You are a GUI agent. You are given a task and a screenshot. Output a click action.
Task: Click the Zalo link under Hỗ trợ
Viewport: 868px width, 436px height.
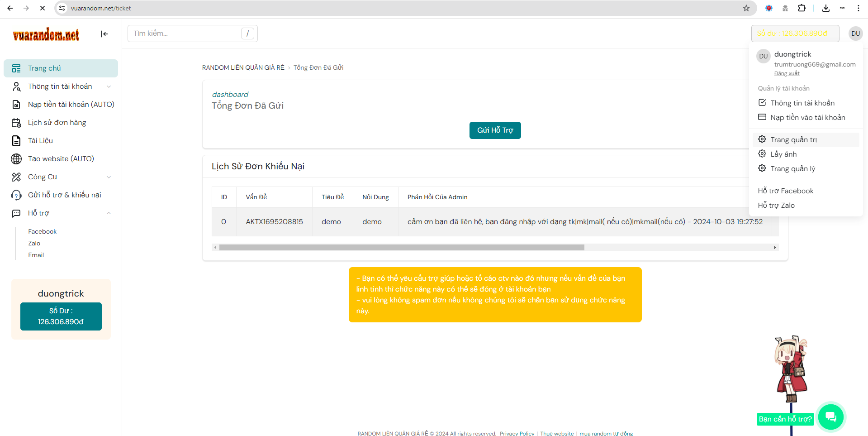pyautogui.click(x=34, y=244)
